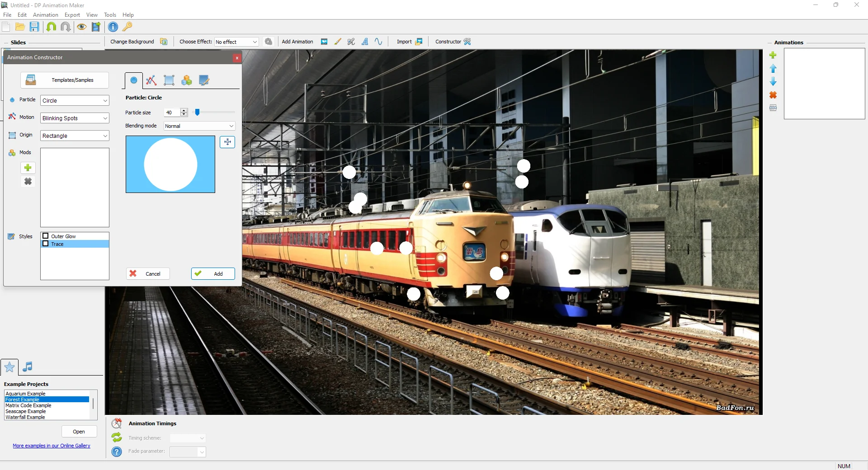Enable the Trace style checkbox
The width and height of the screenshot is (868, 470).
click(x=46, y=244)
